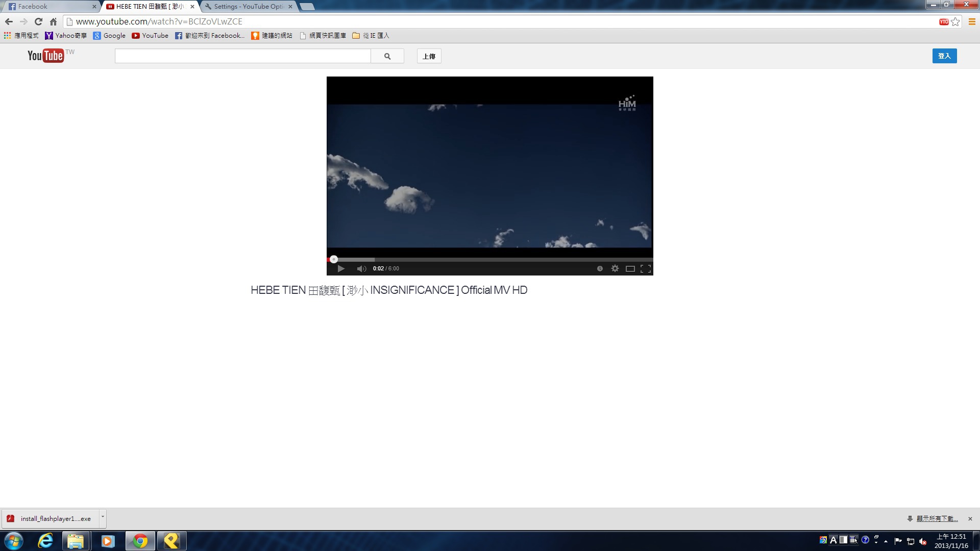Enter fullscreen mode
The width and height of the screenshot is (980, 551).
(x=646, y=268)
